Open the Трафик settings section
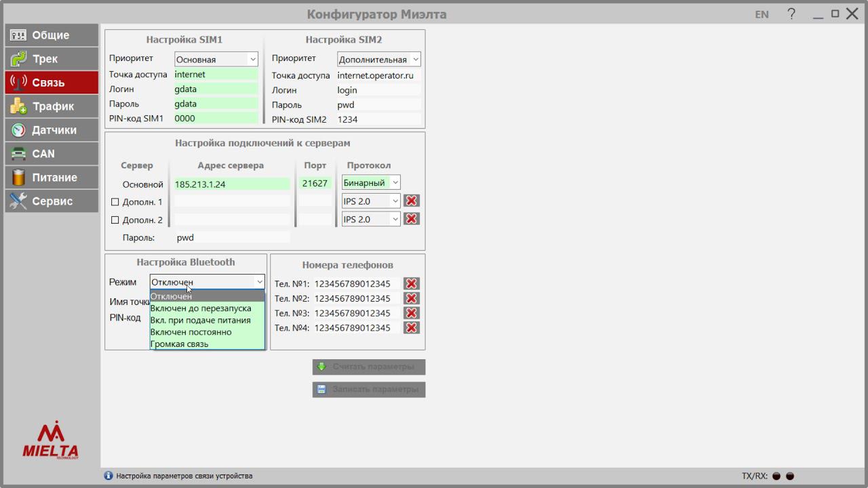Image resolution: width=868 pixels, height=488 pixels. (x=52, y=106)
